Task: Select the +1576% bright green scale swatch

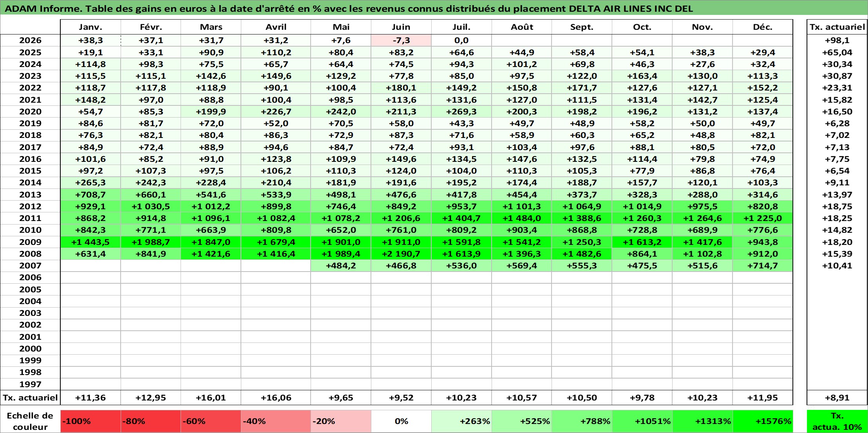Action: tap(763, 421)
